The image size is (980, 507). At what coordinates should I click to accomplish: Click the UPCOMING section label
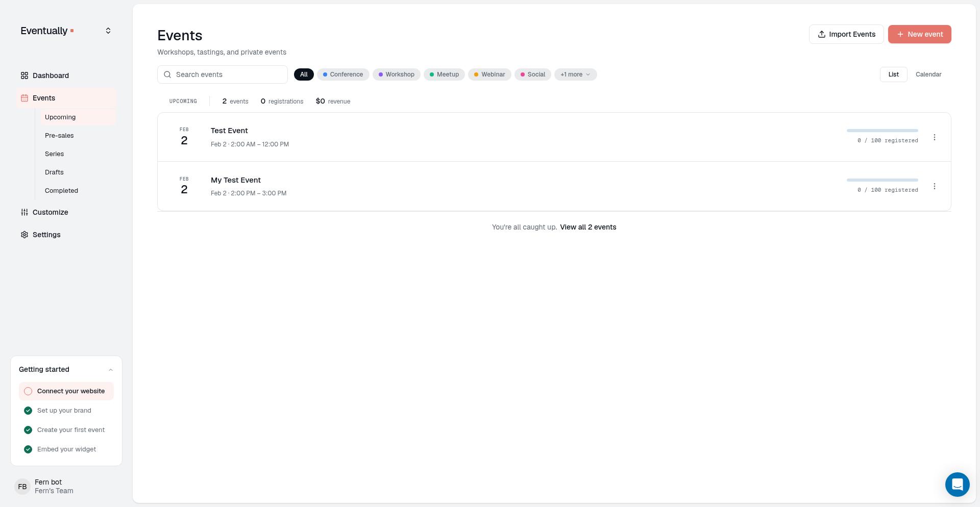[183, 102]
